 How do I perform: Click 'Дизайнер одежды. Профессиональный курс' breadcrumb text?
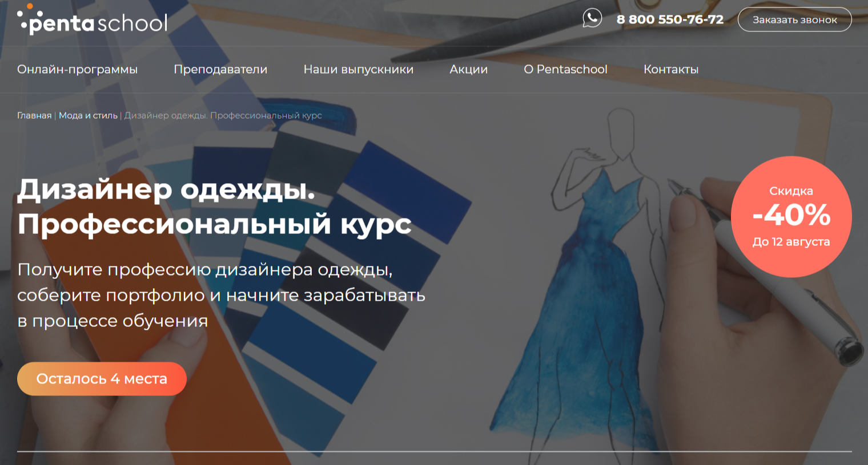pyautogui.click(x=223, y=115)
